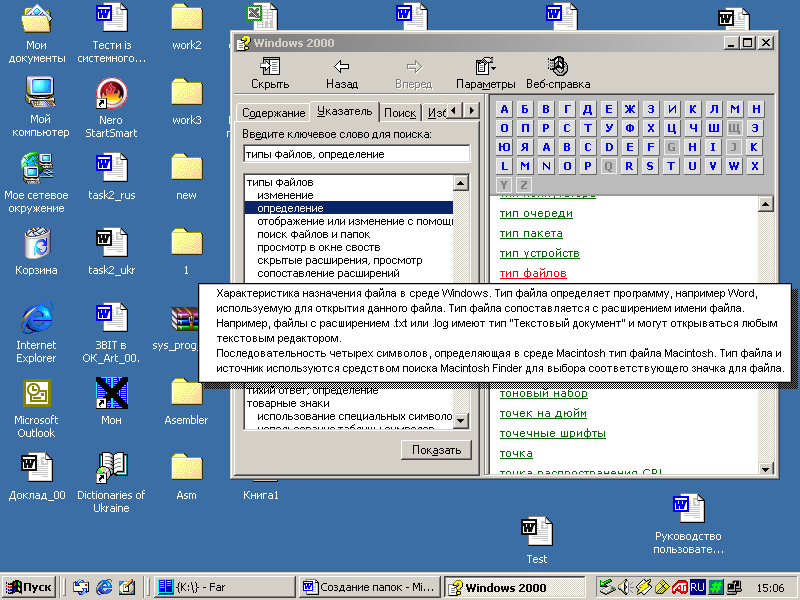Click the safely remove hardware tray icon
Viewport: 800px width, 600px height.
606,587
